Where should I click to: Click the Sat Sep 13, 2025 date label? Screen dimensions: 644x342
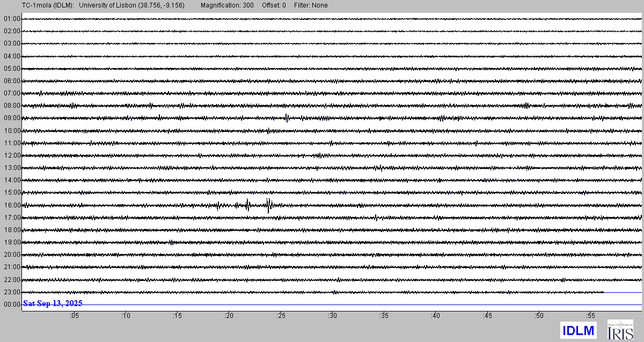point(53,303)
